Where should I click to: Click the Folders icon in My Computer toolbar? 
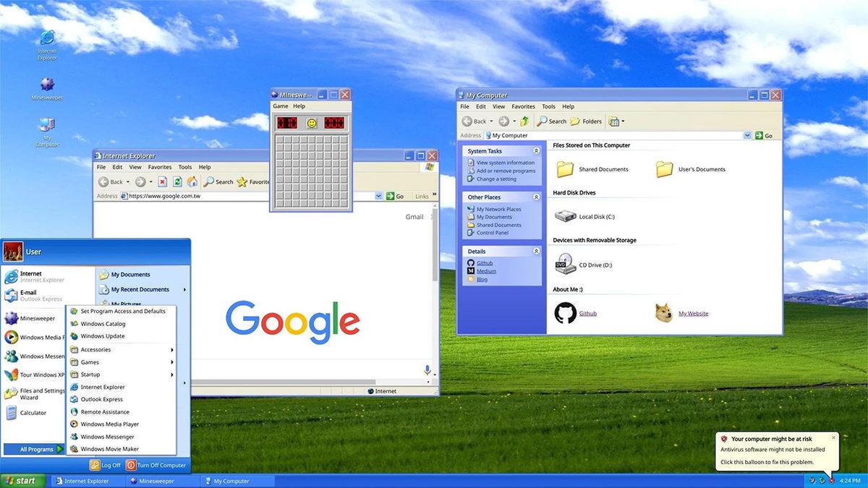[x=575, y=121]
